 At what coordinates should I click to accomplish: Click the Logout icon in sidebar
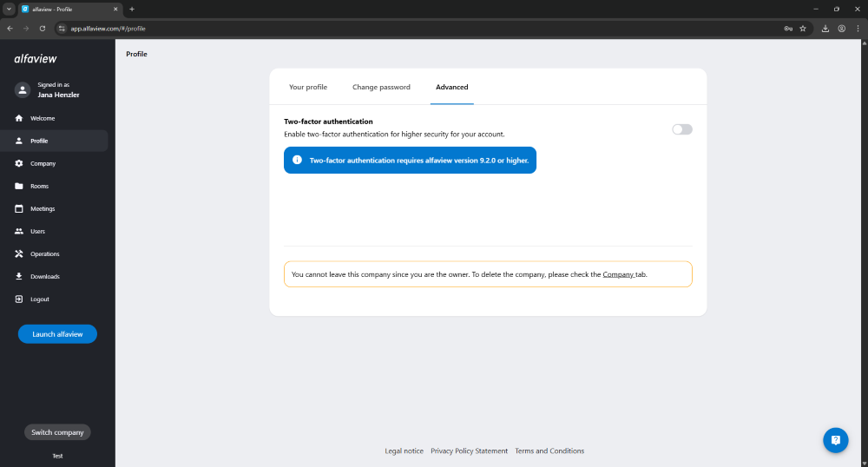(19, 299)
